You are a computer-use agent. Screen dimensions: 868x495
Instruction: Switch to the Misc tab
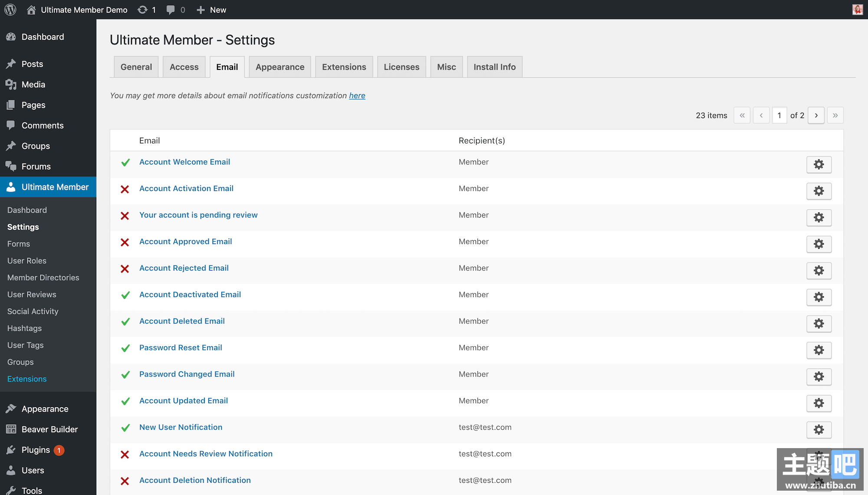pos(447,67)
